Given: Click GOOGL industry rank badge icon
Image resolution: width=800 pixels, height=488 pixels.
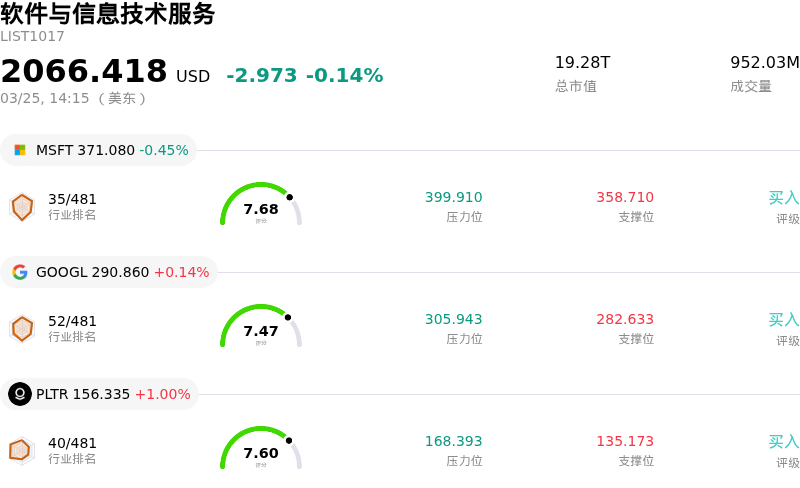Looking at the screenshot, I should 22,329.
